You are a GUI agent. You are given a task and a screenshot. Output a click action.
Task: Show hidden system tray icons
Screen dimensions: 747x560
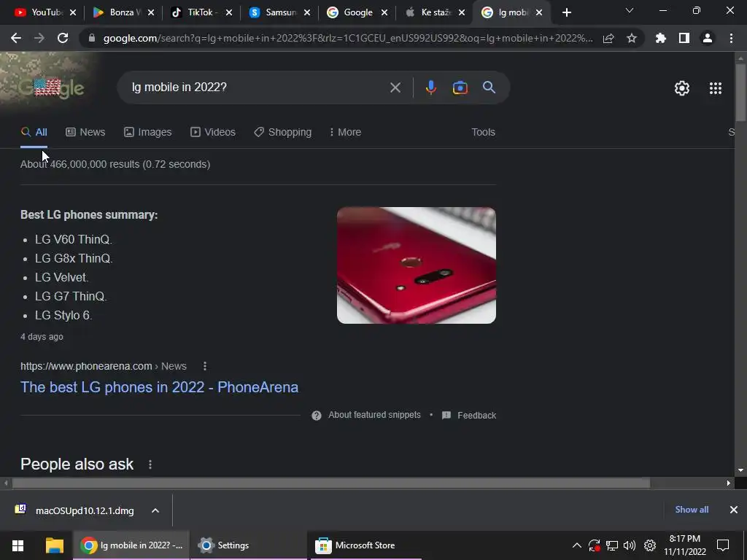pos(576,545)
